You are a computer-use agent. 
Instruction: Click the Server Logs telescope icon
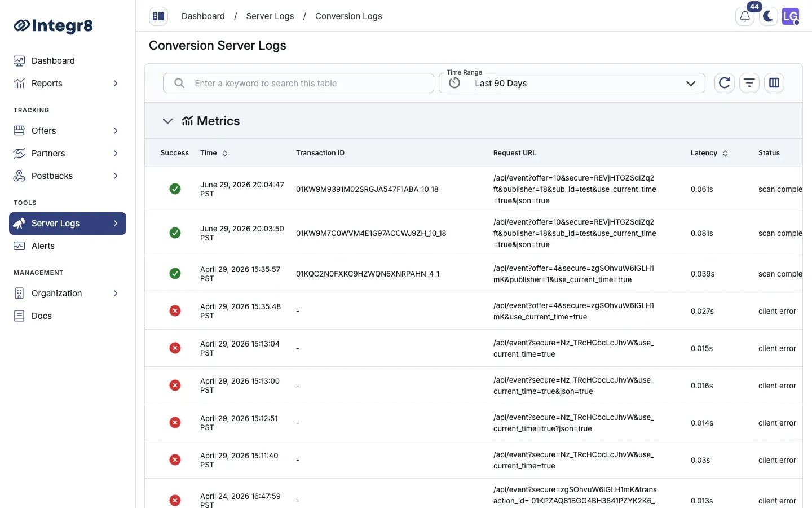tap(19, 223)
